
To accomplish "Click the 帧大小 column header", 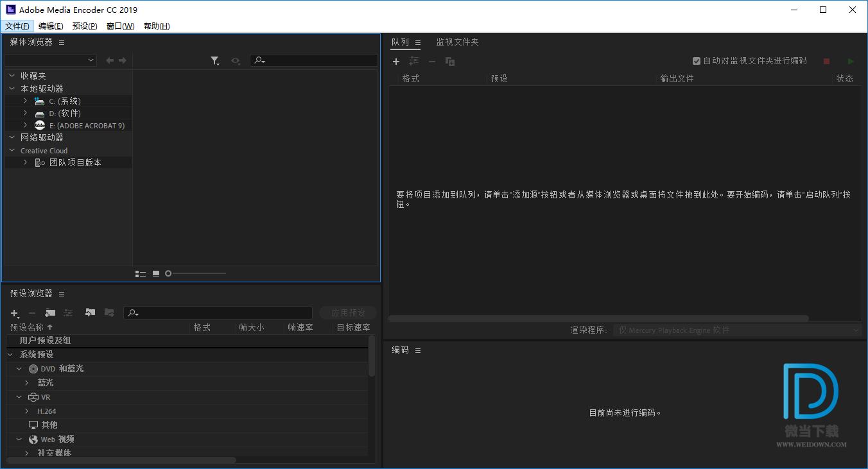I will pos(251,327).
